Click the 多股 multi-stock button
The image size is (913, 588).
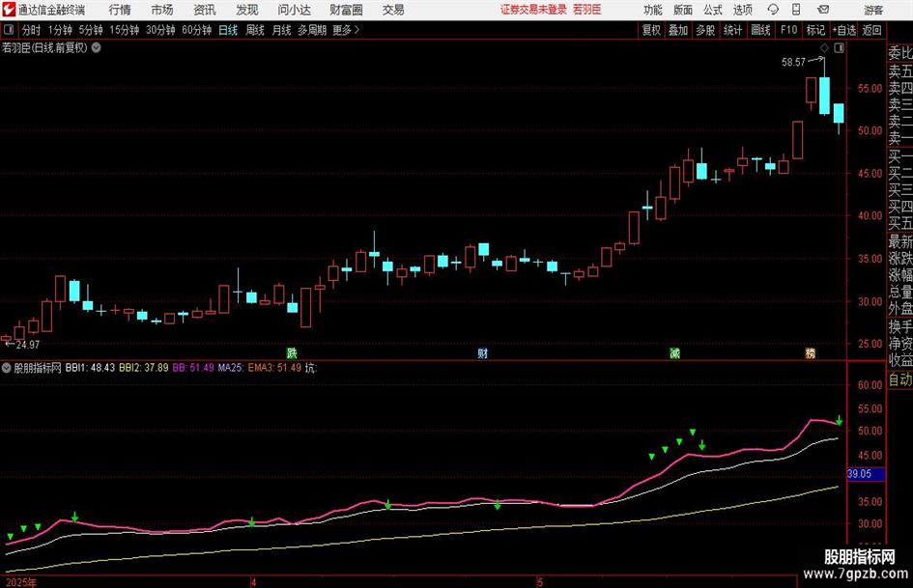pyautogui.click(x=705, y=30)
